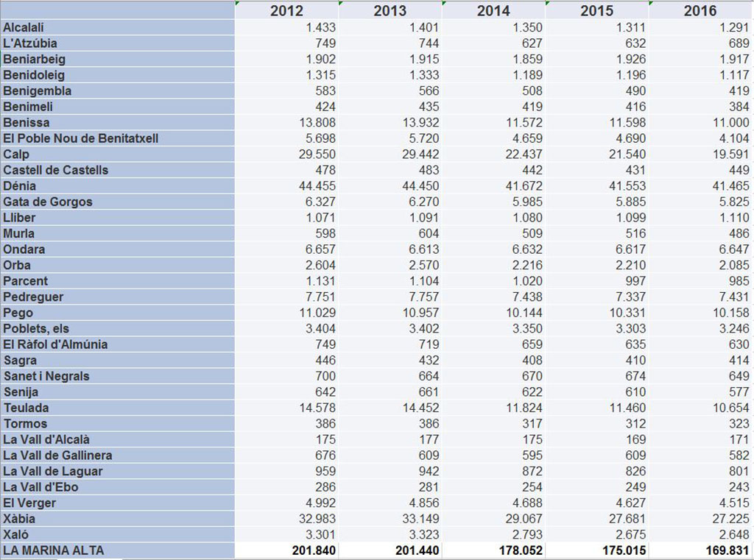754x560 pixels.
Task: Click the Sanet i Negrals row label
Action: click(118, 376)
